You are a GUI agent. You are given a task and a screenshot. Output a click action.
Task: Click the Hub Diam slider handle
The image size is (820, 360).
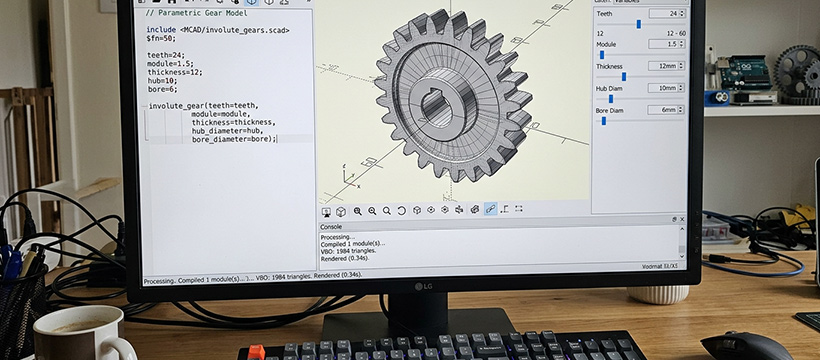point(611,98)
